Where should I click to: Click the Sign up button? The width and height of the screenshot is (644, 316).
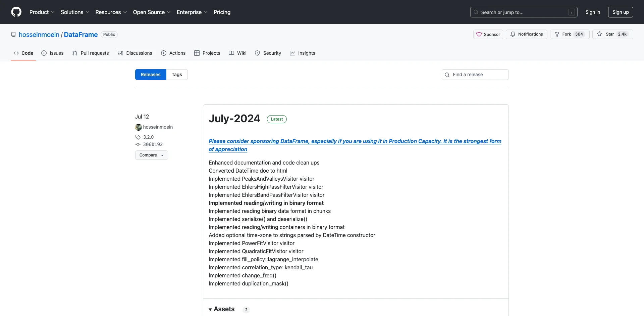pos(621,12)
